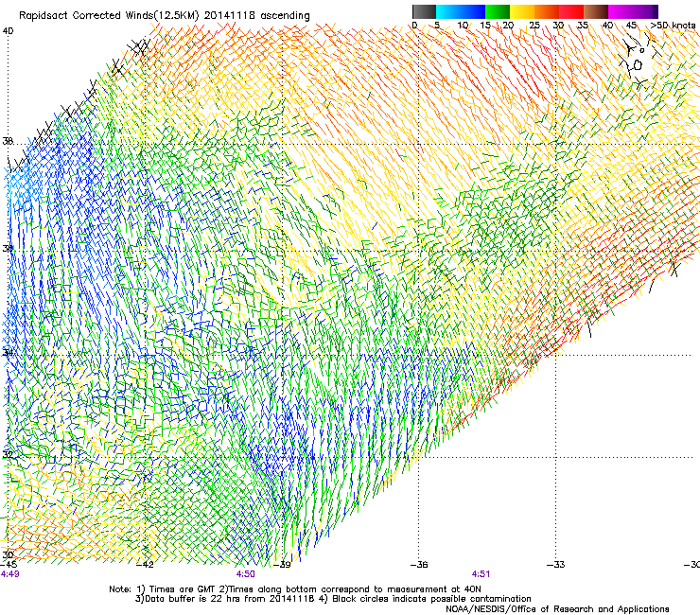Click the longitude label '-39'
Screen dimensions: 700x615
click(282, 565)
